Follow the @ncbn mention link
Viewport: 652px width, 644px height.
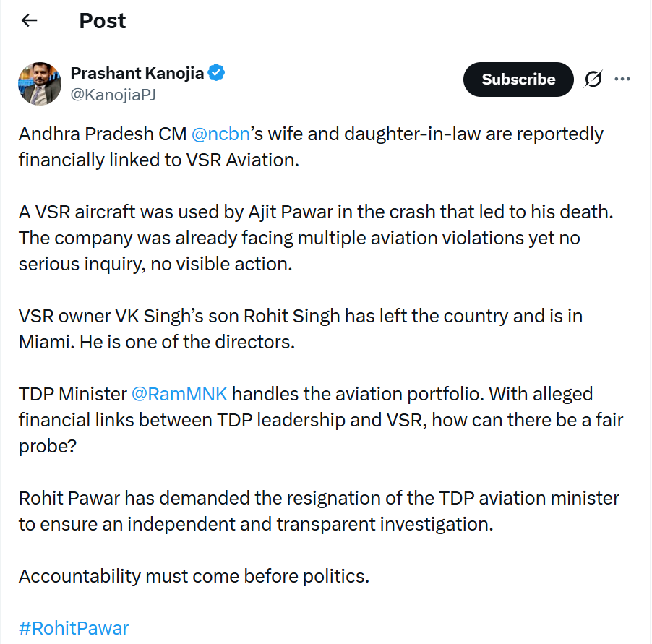pos(220,134)
